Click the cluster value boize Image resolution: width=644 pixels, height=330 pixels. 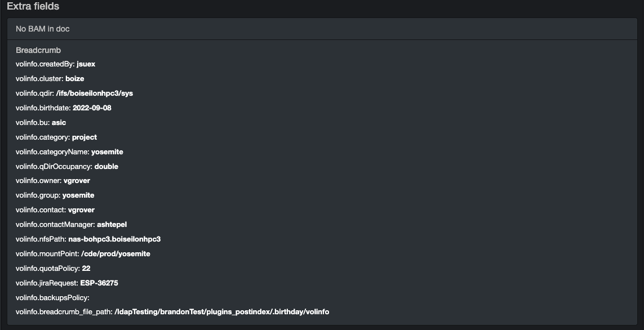[75, 78]
